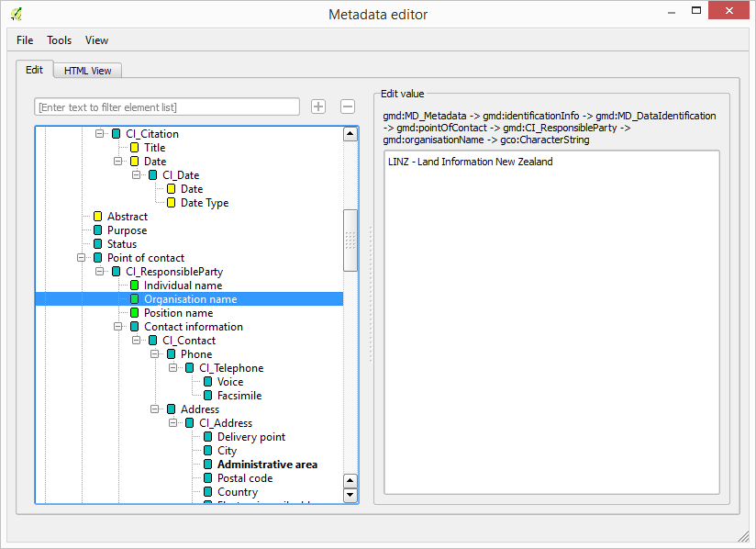Click the element filter input field
The width and height of the screenshot is (756, 549).
coord(165,106)
